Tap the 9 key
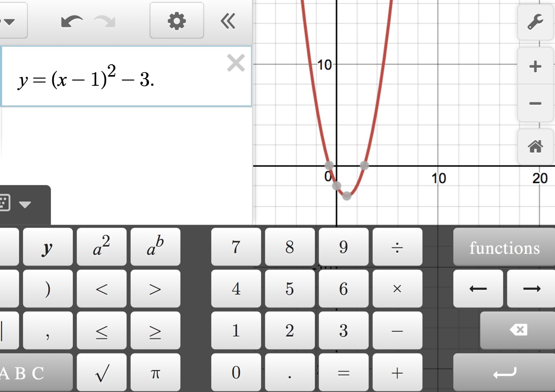The height and width of the screenshot is (392, 555). [344, 247]
